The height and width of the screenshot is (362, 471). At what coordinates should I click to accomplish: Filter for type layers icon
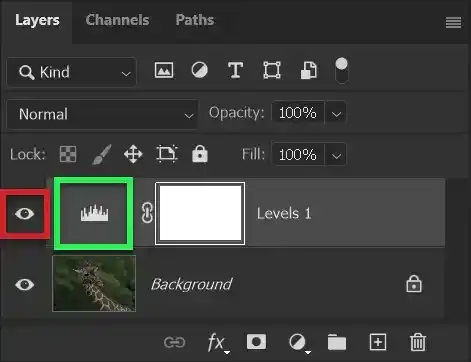pos(235,70)
